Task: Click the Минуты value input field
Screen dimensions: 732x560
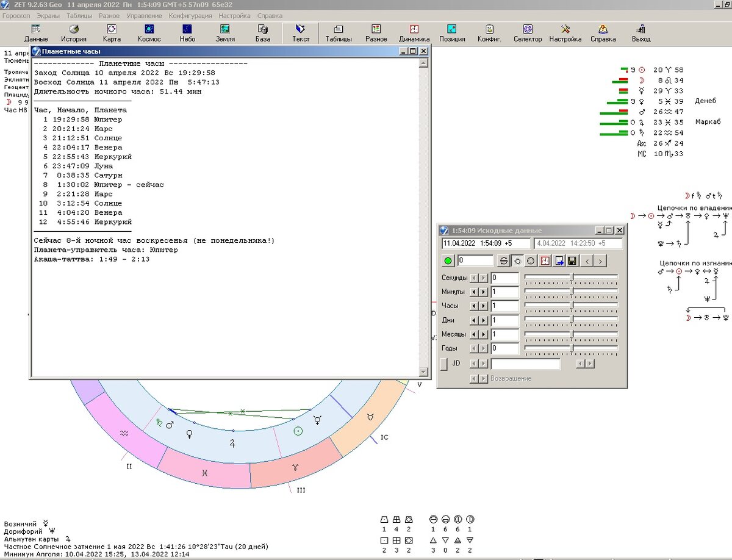Action: (504, 292)
